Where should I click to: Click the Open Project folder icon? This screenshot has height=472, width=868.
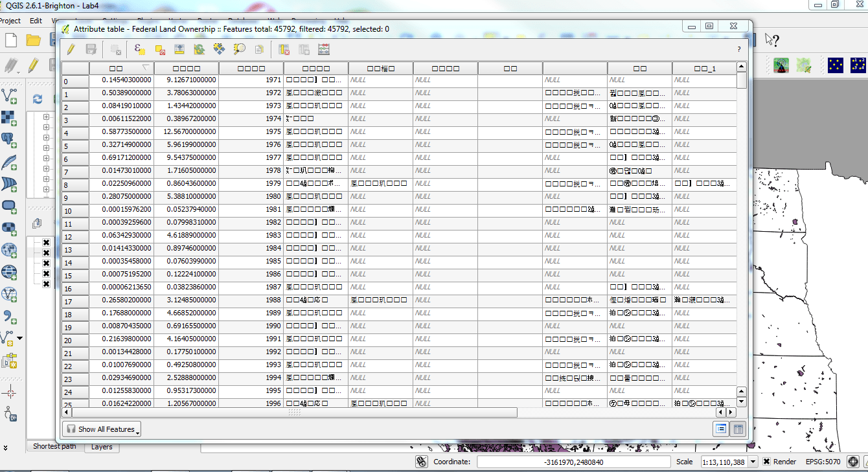coord(33,40)
